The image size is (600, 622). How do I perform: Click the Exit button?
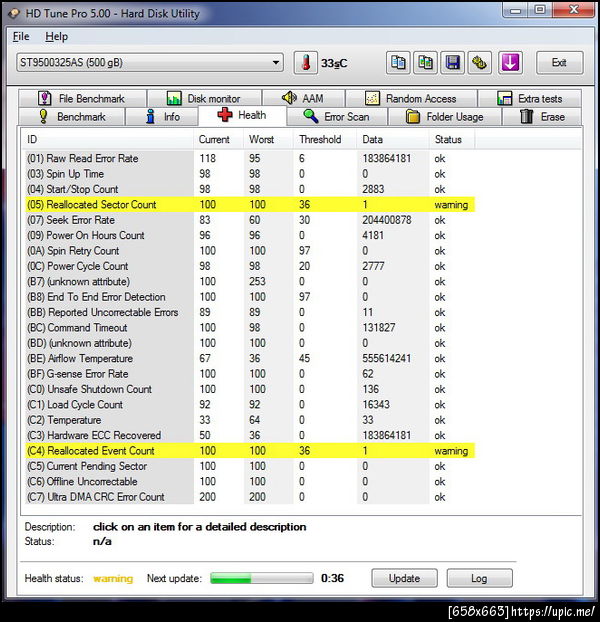560,63
